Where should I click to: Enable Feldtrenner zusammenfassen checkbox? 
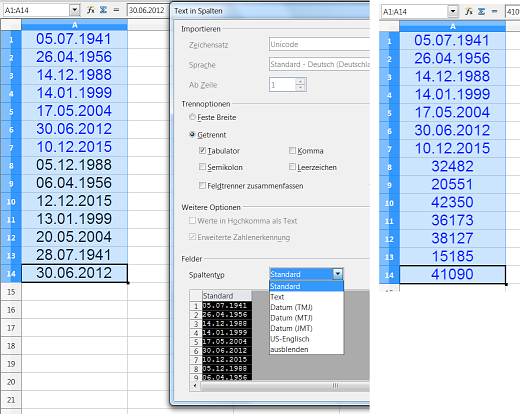coord(202,185)
